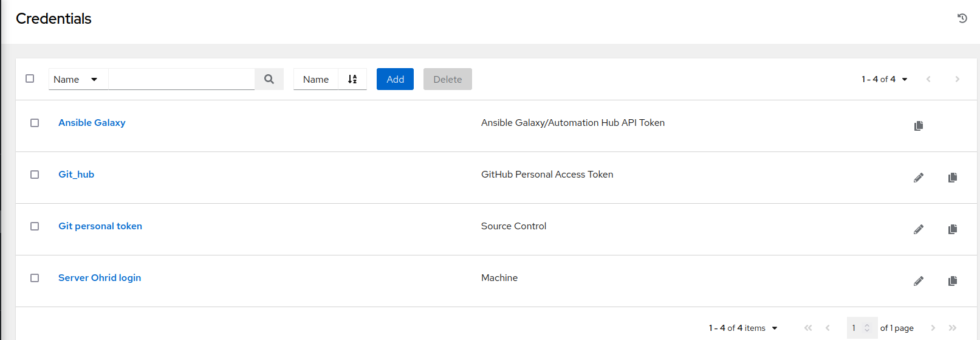This screenshot has height=340, width=980.
Task: Open the Server Ohrid login link
Action: (100, 278)
